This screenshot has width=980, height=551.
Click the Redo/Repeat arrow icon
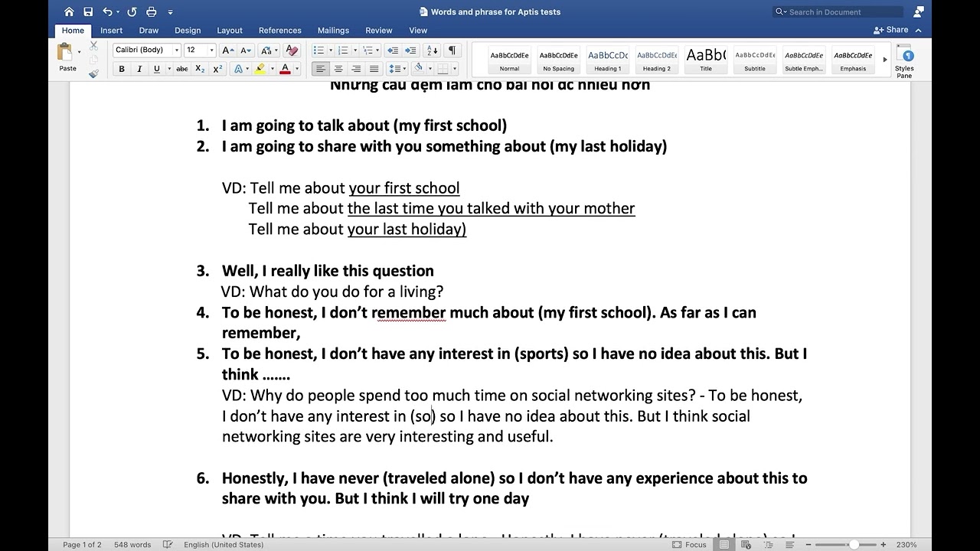click(132, 11)
